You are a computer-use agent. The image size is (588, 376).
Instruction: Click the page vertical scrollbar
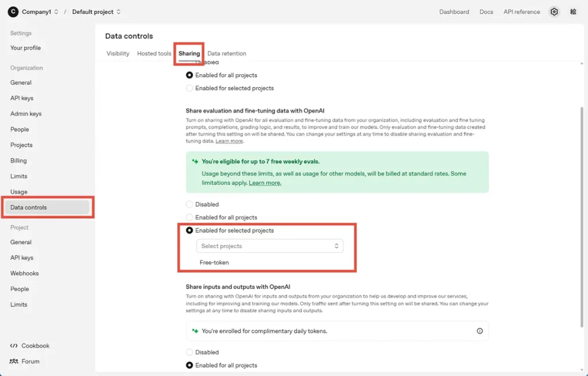(582, 216)
